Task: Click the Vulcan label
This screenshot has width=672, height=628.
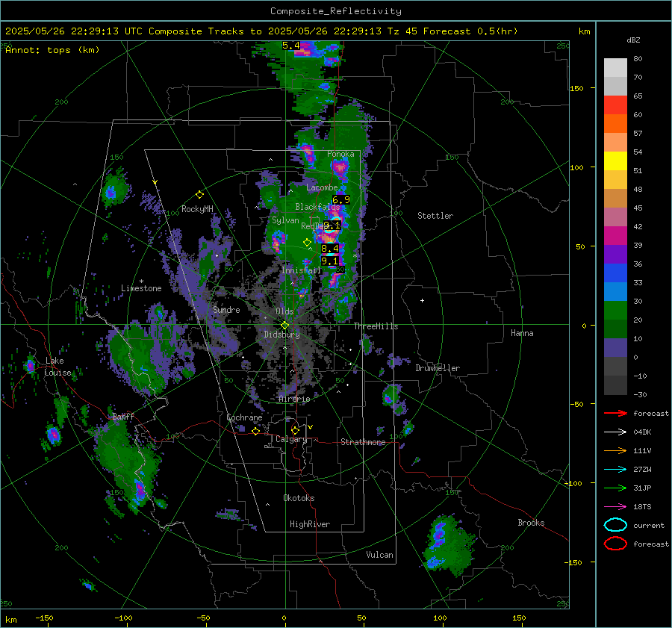Action: (x=380, y=555)
